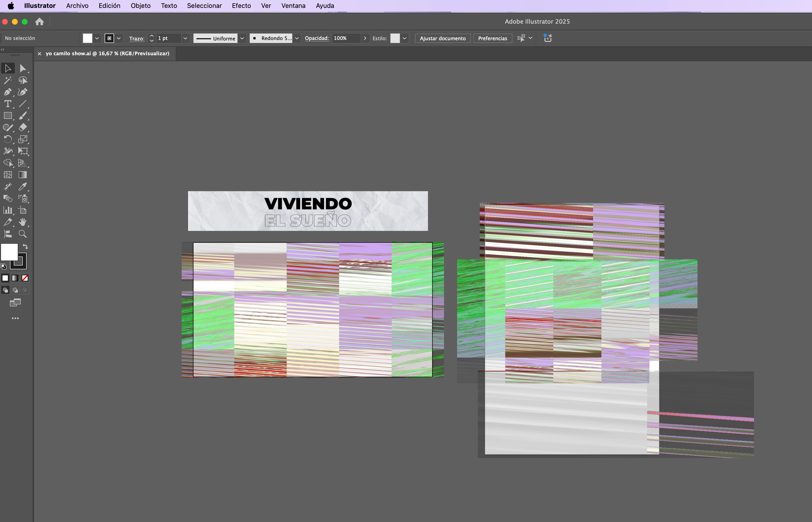Open the Uniforme stroke profile dropdown
The height and width of the screenshot is (522, 812).
pyautogui.click(x=242, y=38)
